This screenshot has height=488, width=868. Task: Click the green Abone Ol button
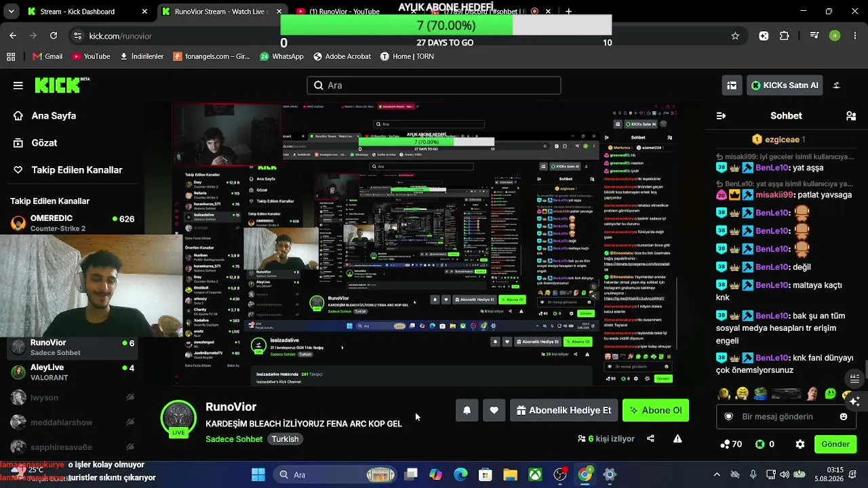[655, 410]
